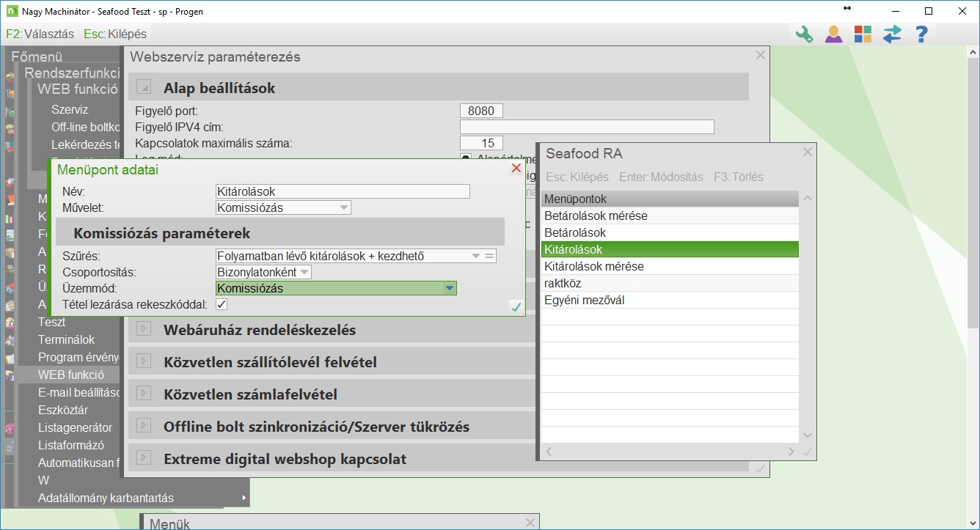Click Esc: Kilépés in top bar
The height and width of the screenshot is (530, 980).
[115, 34]
